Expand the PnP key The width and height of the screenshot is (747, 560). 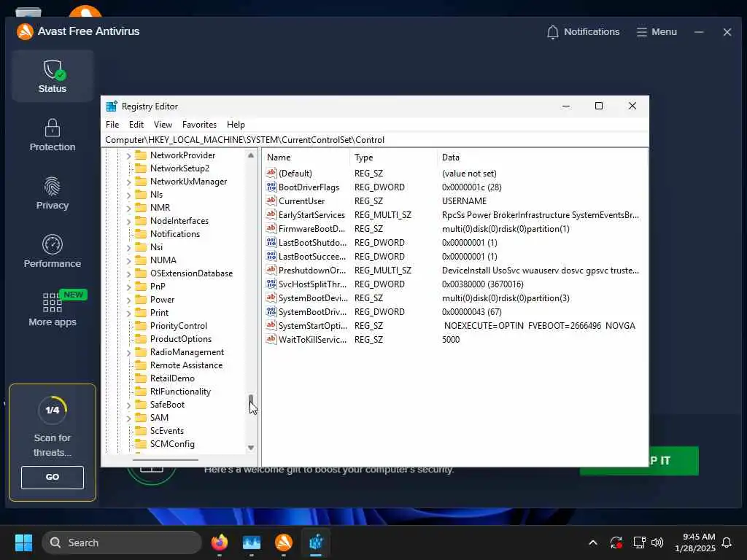[x=128, y=287]
